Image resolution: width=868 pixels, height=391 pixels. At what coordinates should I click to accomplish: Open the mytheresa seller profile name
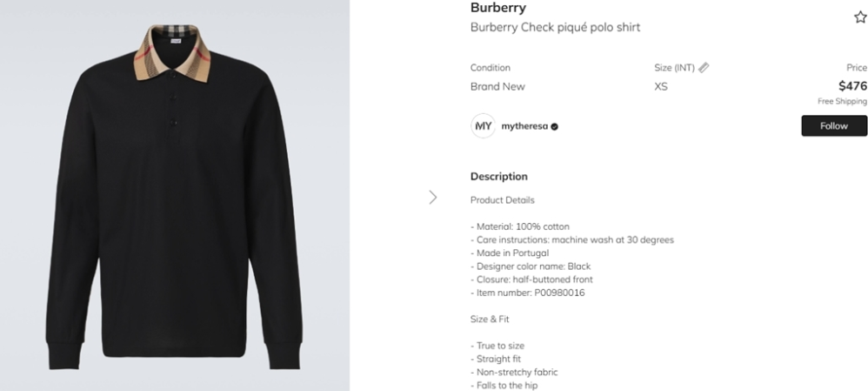tap(524, 126)
